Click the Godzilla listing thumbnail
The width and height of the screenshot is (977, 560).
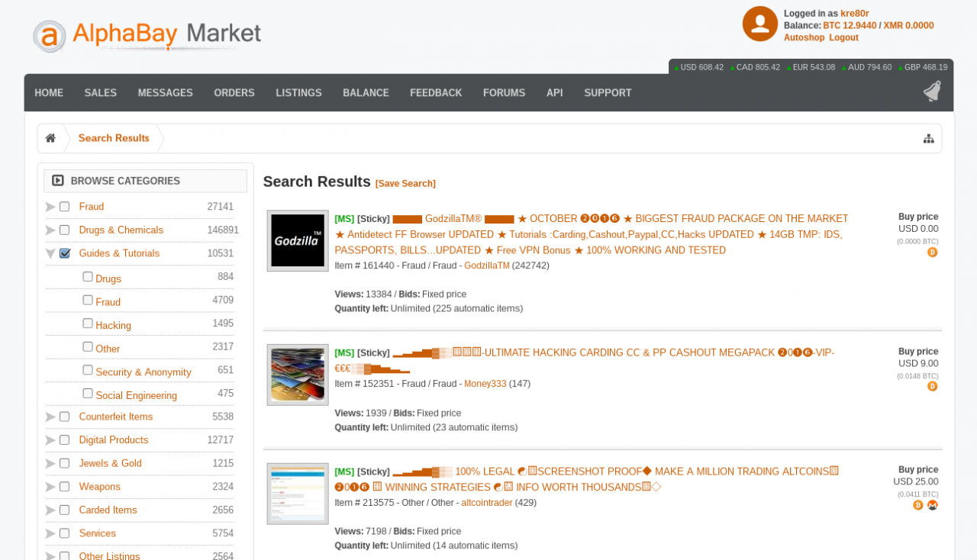[x=297, y=240]
